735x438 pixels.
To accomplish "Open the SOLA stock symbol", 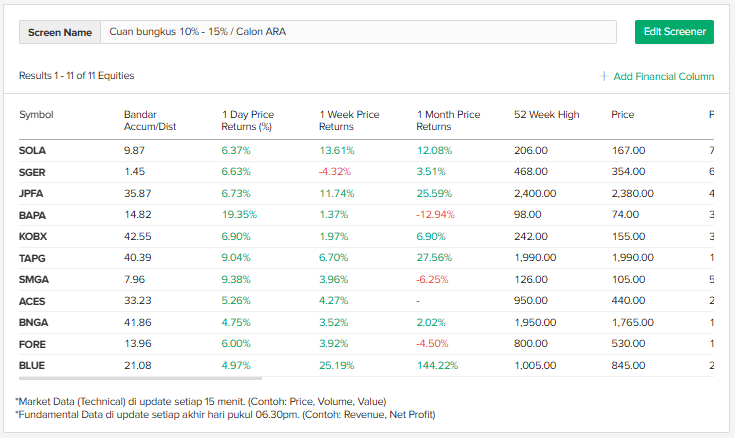I will click(32, 150).
